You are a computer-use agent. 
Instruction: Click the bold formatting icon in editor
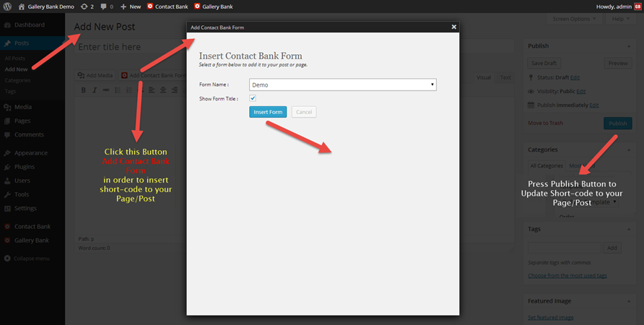[84, 90]
